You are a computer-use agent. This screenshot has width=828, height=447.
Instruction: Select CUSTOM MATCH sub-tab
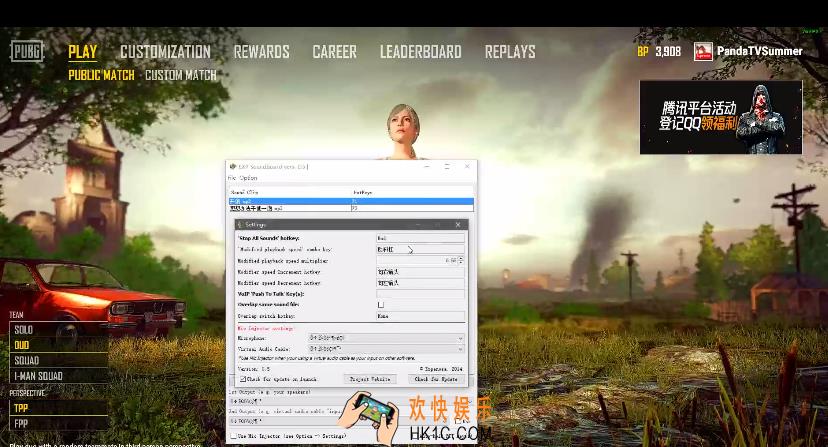coord(181,75)
